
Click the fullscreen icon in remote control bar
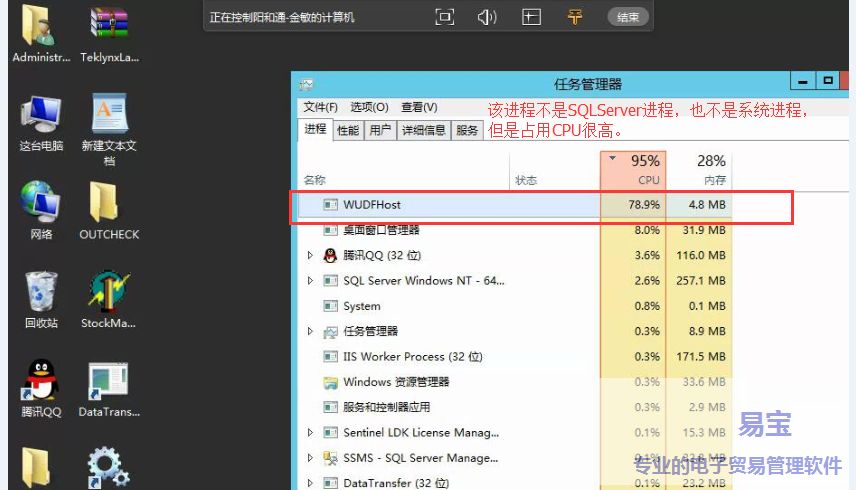[445, 17]
